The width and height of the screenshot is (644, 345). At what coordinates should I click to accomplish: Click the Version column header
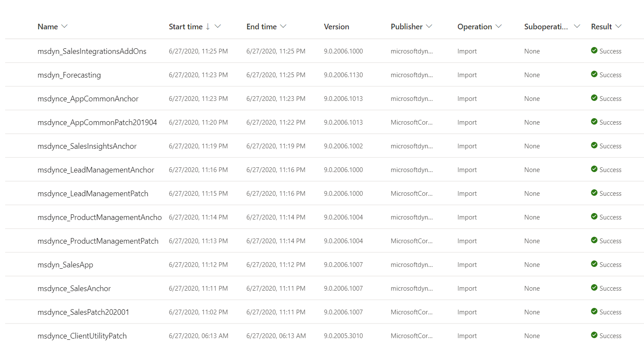point(336,27)
